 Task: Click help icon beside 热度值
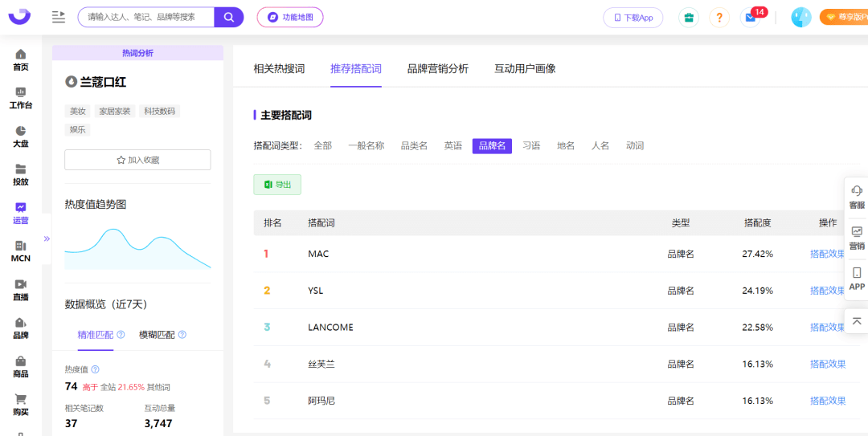(95, 369)
